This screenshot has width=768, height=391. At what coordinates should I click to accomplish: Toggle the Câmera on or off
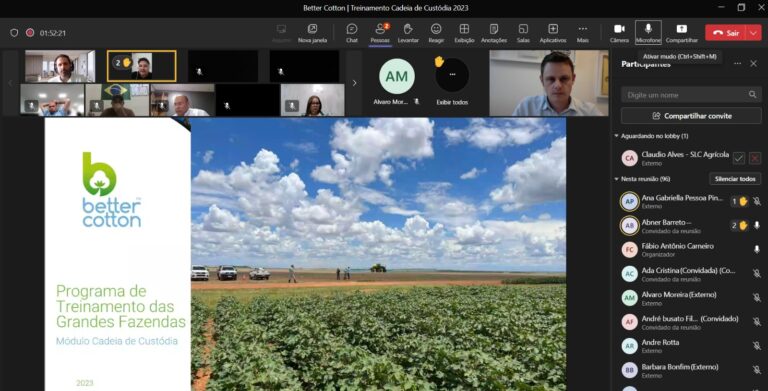(x=619, y=33)
